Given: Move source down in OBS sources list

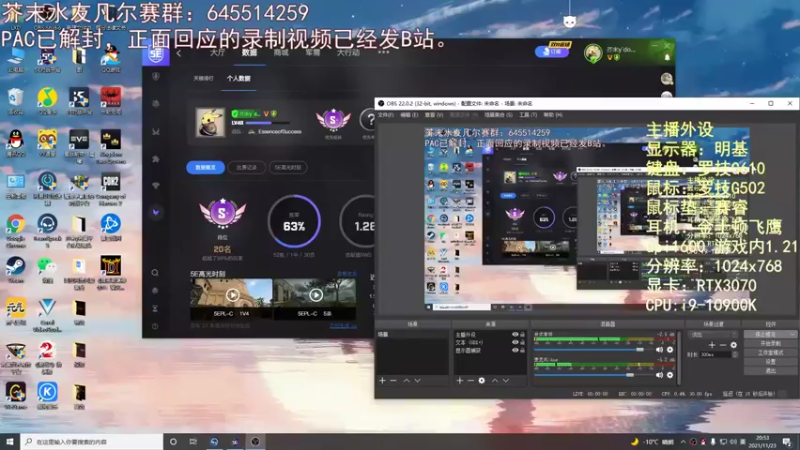Looking at the screenshot, I should coord(506,381).
